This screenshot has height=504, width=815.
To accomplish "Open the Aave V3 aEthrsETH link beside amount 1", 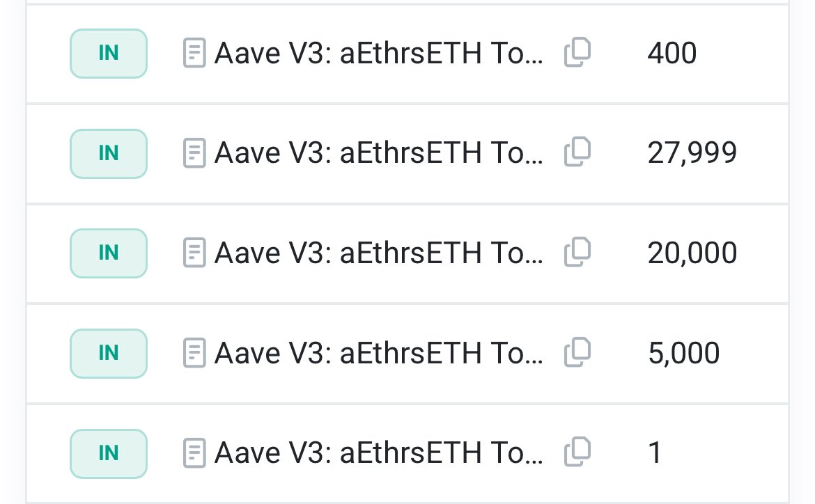I will pos(378,453).
